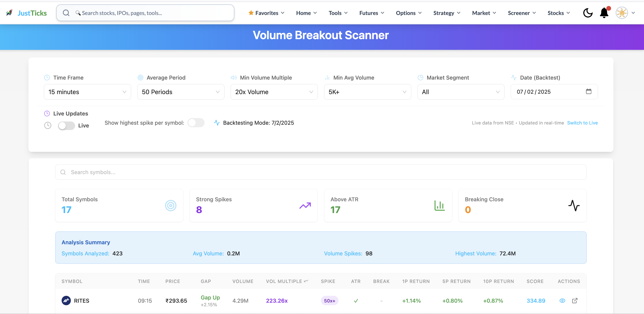
Task: Open the Market Segment All dropdown
Action: click(x=461, y=92)
